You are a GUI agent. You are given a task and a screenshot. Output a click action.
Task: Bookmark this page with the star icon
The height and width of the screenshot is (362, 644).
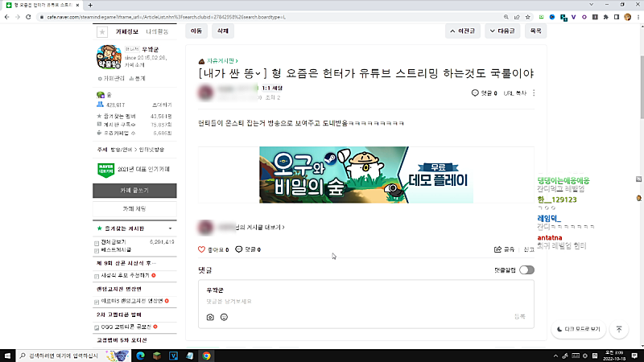click(x=528, y=17)
